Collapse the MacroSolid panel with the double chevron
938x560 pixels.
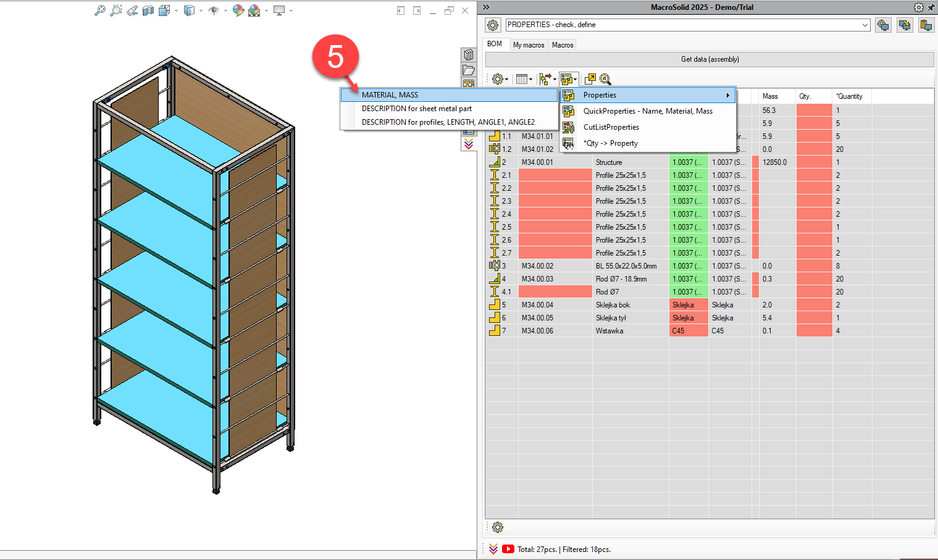[x=486, y=7]
